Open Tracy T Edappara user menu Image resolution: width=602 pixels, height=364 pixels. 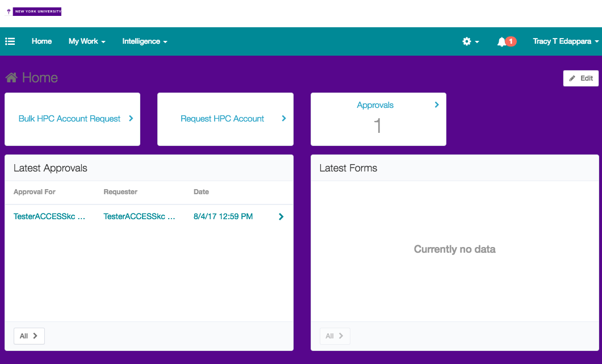566,41
